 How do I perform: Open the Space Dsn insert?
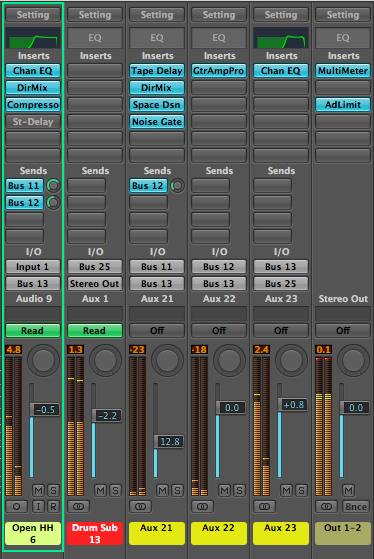tap(157, 105)
